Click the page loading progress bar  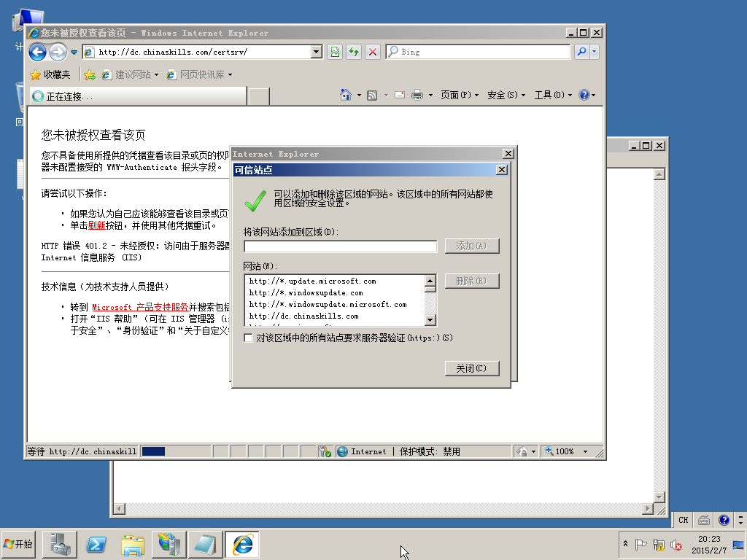pyautogui.click(x=176, y=451)
